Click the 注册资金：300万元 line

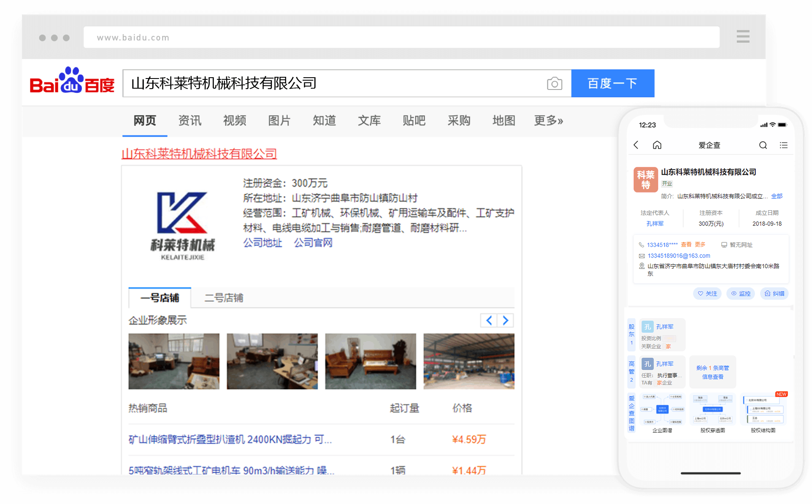285,183
